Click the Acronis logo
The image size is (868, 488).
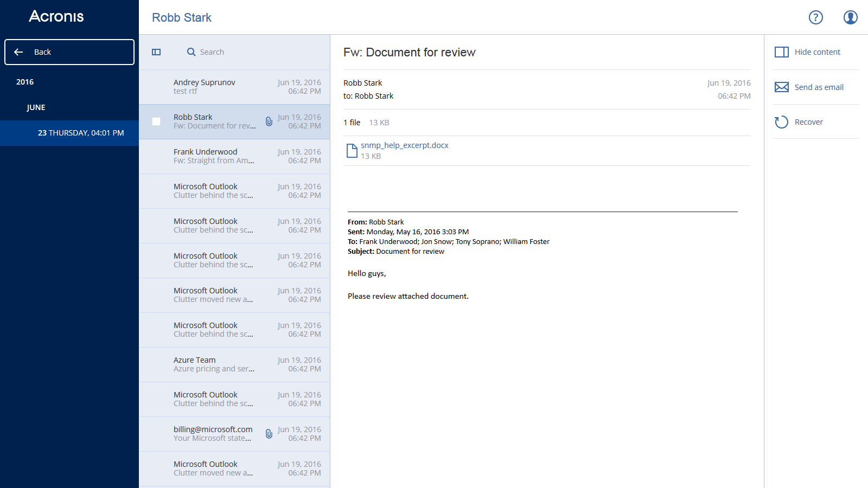56,16
